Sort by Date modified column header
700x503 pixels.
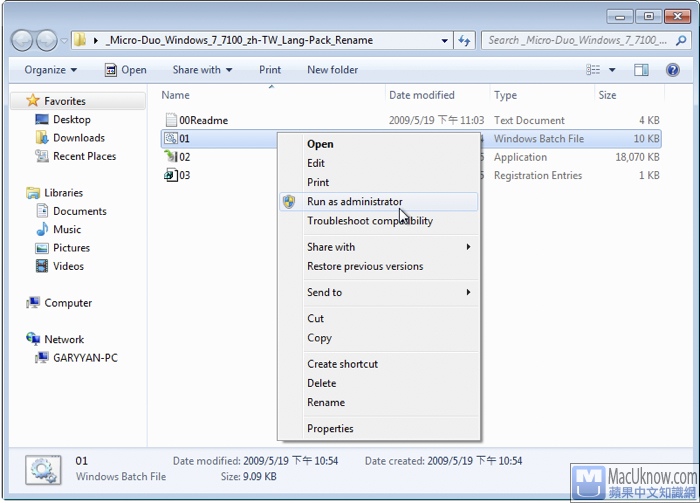tap(421, 95)
